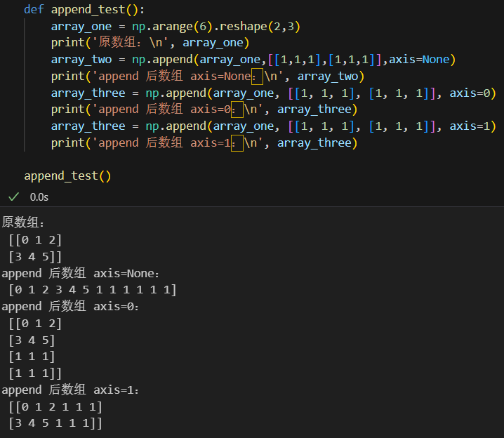Screen dimensions: 504x438
Task: Click output row '[1 1 1]]' under axis=0
Action: coord(35,373)
